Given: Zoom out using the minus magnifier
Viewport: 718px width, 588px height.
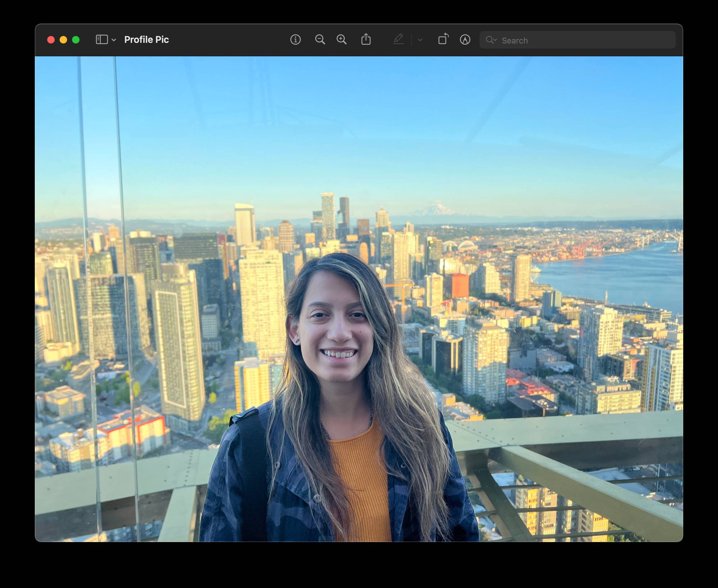Looking at the screenshot, I should pos(320,40).
